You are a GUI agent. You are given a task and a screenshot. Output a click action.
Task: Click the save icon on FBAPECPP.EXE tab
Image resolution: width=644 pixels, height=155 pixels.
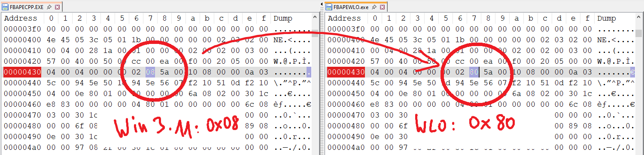(6, 7)
